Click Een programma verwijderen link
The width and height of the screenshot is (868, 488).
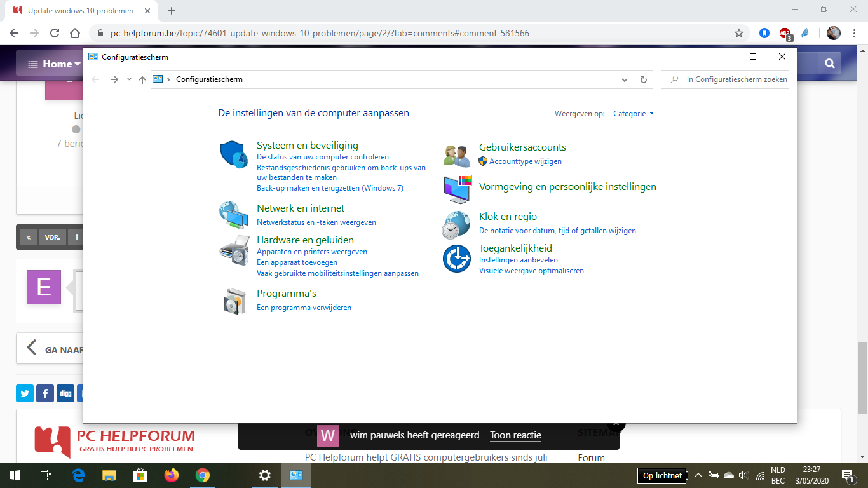click(x=304, y=308)
